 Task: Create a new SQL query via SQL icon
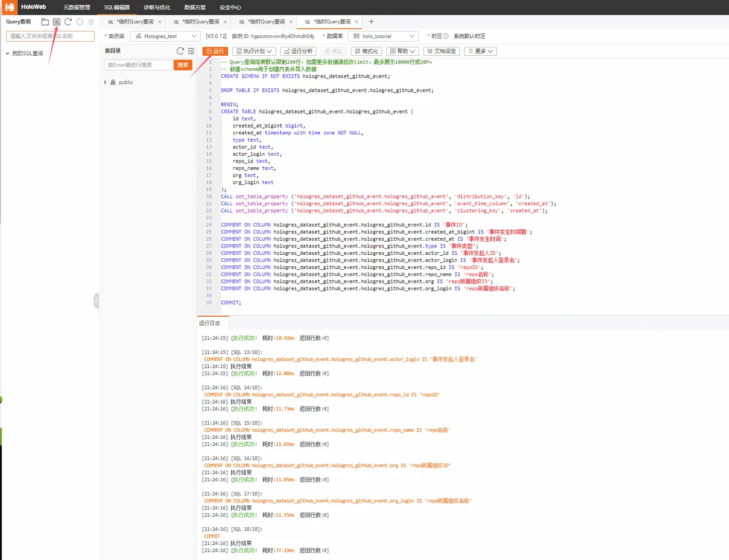56,22
